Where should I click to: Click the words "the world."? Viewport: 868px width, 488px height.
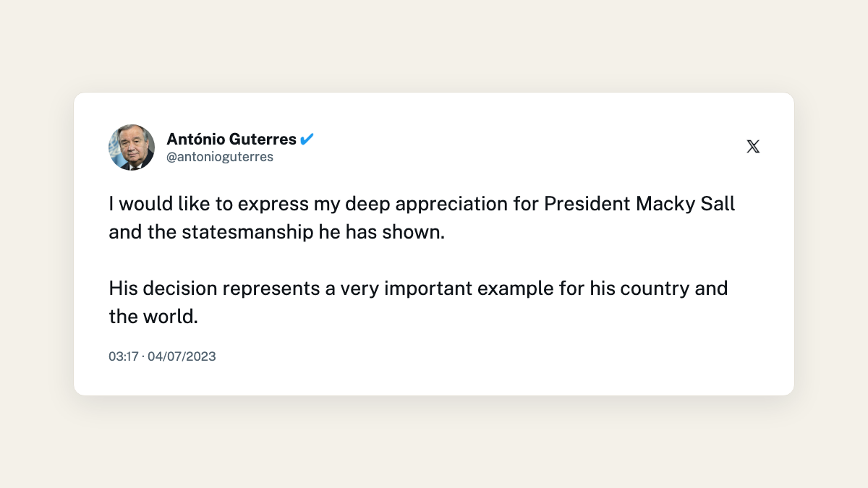click(x=153, y=317)
